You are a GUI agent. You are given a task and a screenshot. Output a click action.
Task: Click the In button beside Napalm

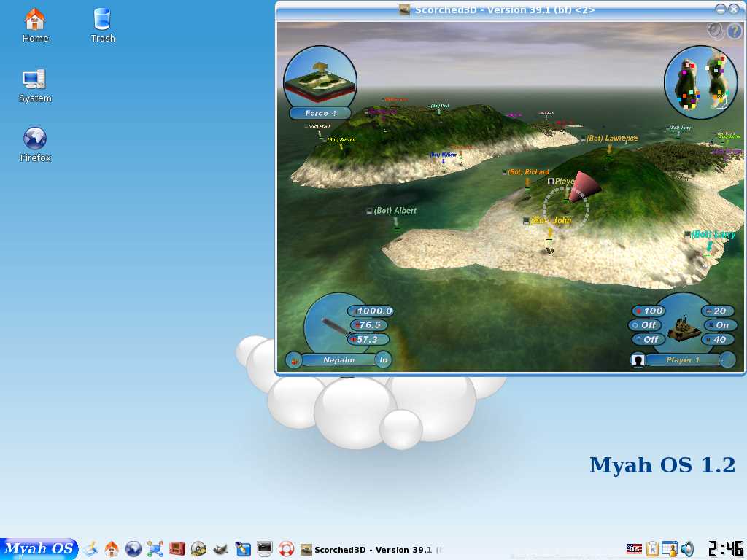point(384,360)
